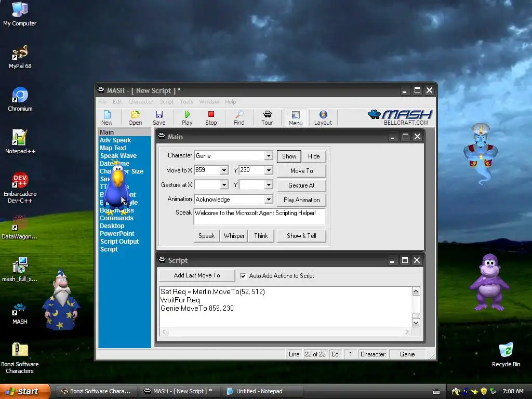The image size is (532, 399).
Task: Click the script pane scroll-down arrow
Action: click(416, 323)
